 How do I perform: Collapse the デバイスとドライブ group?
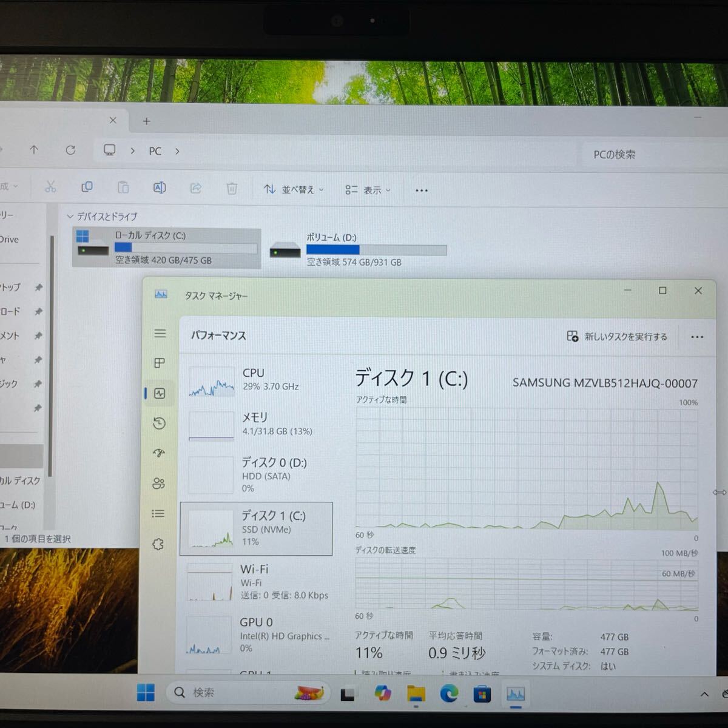(70, 216)
